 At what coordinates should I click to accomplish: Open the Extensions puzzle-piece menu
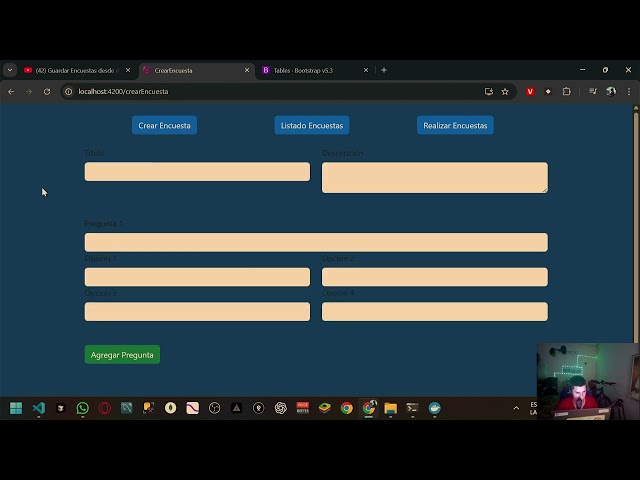coord(567,92)
